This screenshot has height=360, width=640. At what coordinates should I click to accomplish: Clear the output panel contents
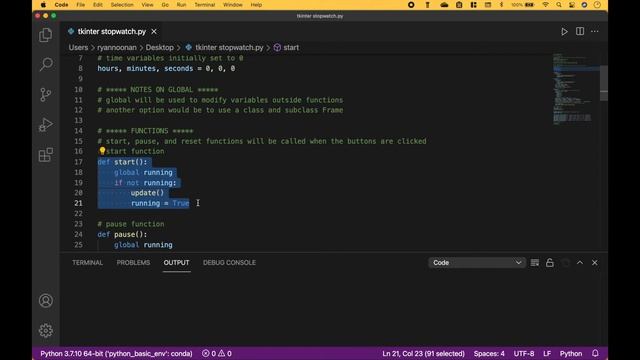pos(535,262)
